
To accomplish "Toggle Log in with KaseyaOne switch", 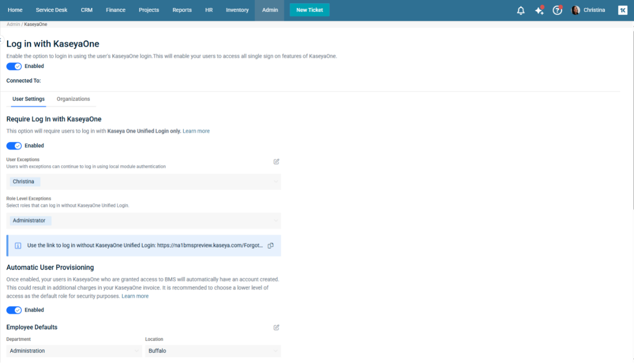I will coord(14,67).
